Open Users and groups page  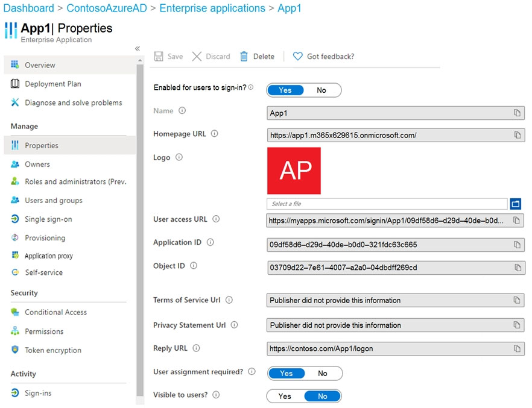click(x=53, y=201)
